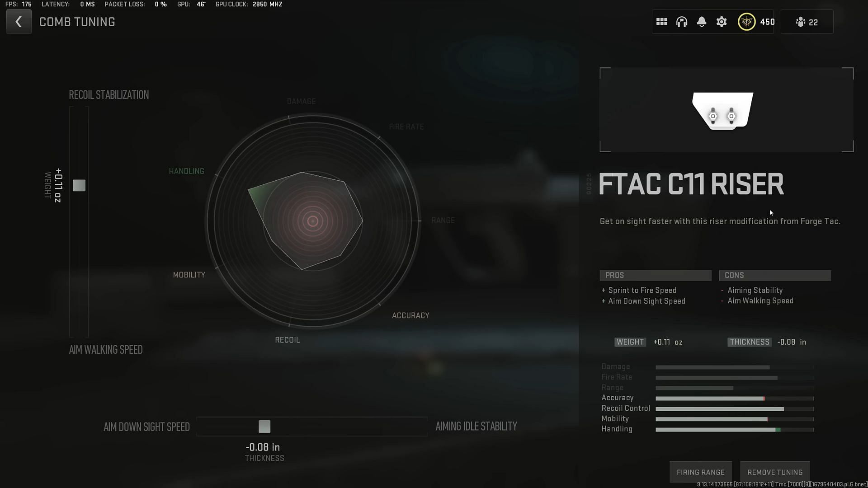
Task: Click the CoD points currency icon
Action: (746, 22)
